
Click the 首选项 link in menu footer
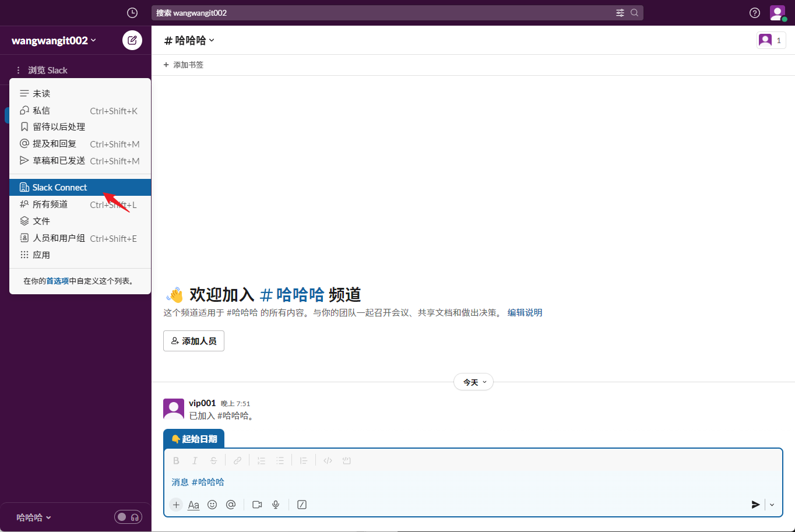coord(58,281)
